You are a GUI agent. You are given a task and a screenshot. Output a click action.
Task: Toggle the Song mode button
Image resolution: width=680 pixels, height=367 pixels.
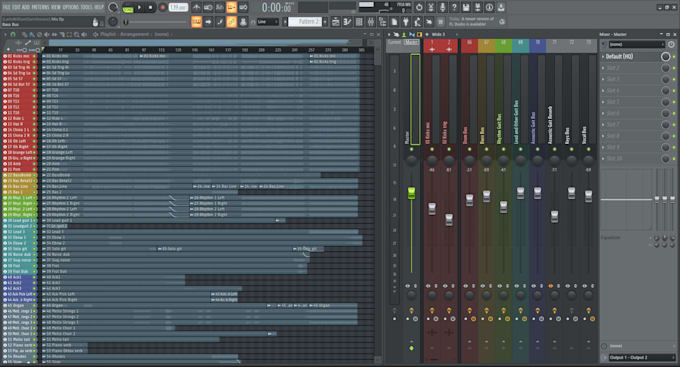click(x=128, y=9)
